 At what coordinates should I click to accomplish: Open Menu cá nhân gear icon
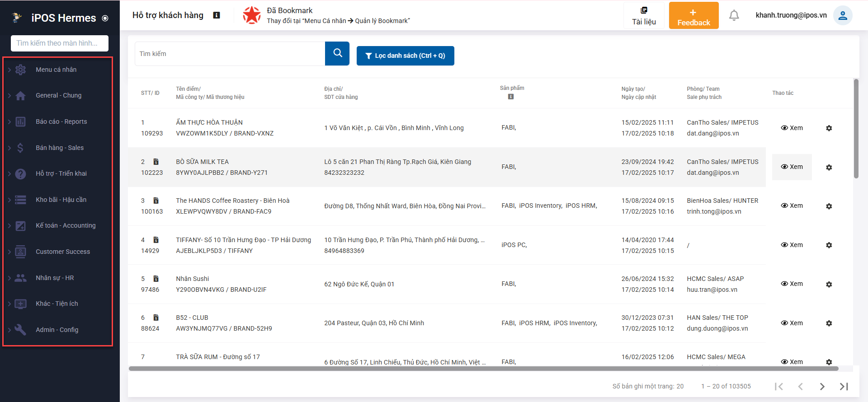point(20,70)
